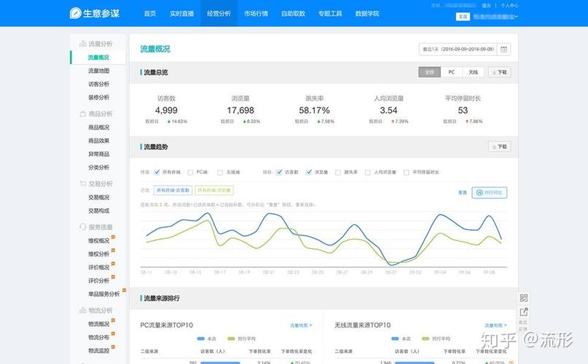Uncheck the 访客数 metric checkbox
This screenshot has width=588, height=364.
[279, 172]
